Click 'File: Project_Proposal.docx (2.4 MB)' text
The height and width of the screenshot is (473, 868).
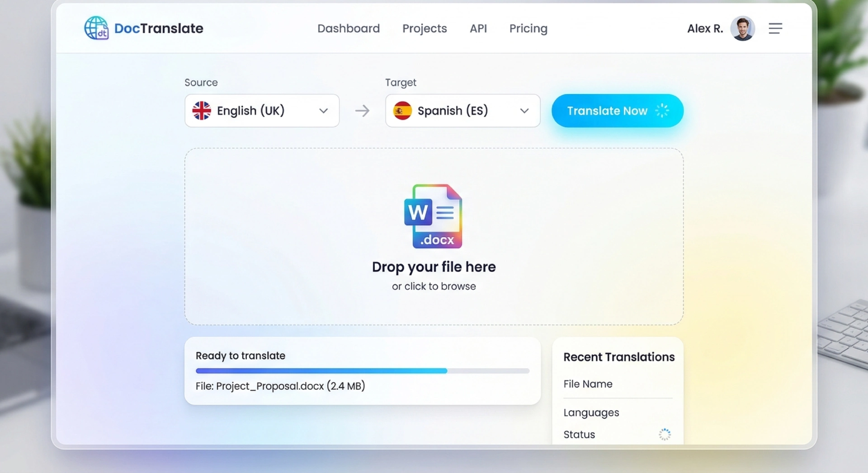pyautogui.click(x=280, y=386)
